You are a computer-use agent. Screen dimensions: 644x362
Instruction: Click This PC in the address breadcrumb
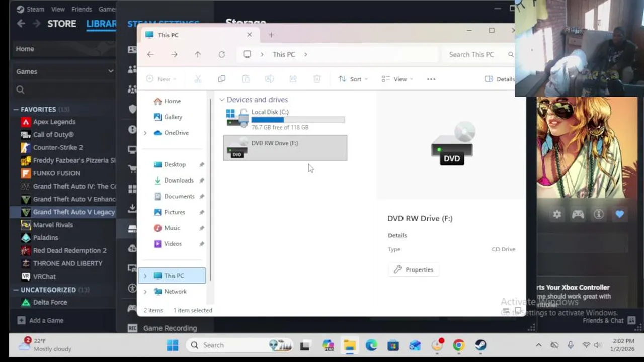[x=284, y=54]
